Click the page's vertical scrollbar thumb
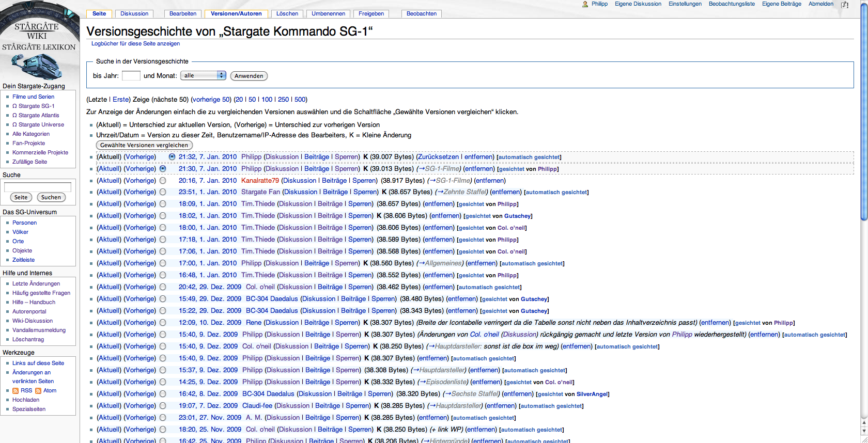 coord(864,114)
